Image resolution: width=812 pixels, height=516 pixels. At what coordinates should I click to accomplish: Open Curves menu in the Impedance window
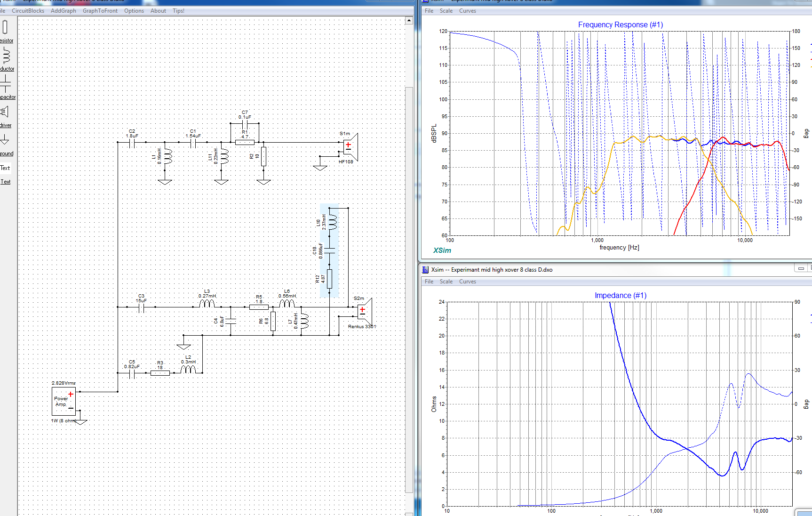tap(468, 282)
